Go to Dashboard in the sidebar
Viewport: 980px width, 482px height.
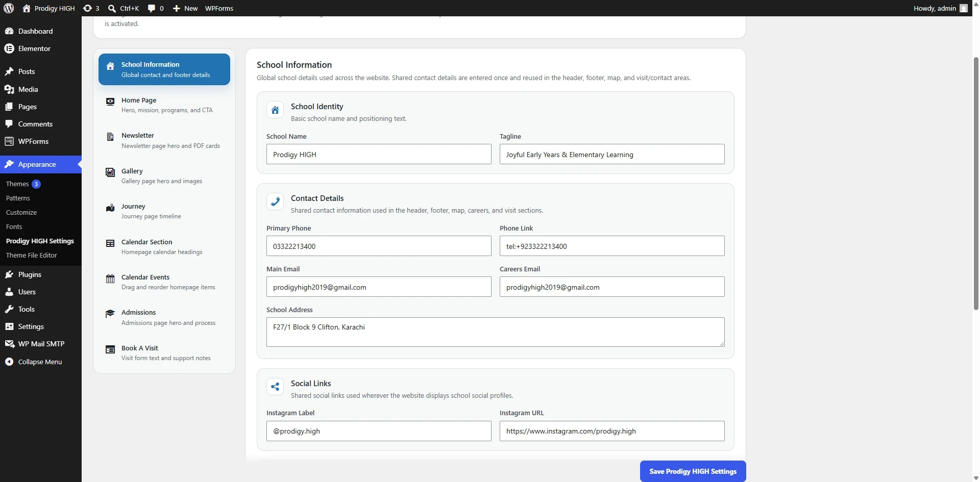click(x=41, y=31)
